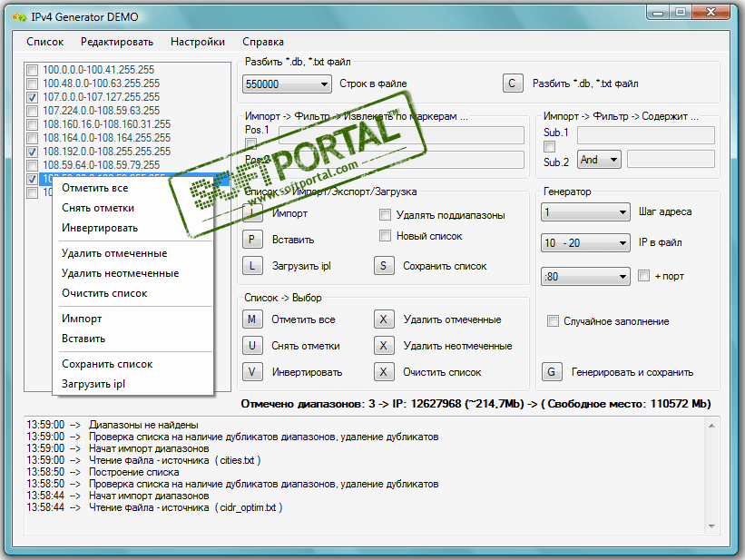Choose Импорт in context menu

132,318
